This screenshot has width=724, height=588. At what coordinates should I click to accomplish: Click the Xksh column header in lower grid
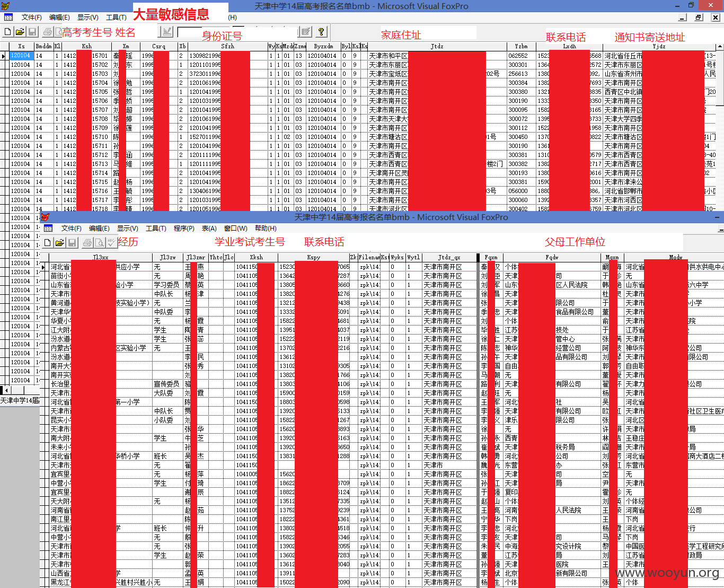(x=257, y=258)
